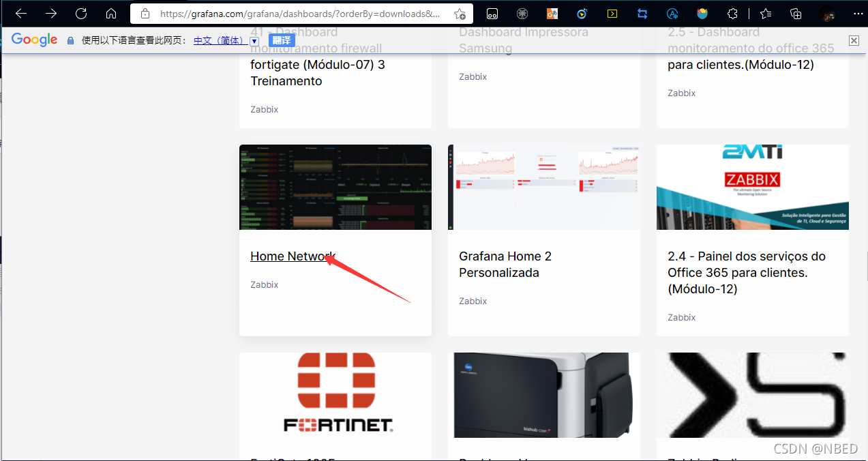
Task: Click the 2MTi Zabbix banner thumbnail
Action: click(x=753, y=187)
